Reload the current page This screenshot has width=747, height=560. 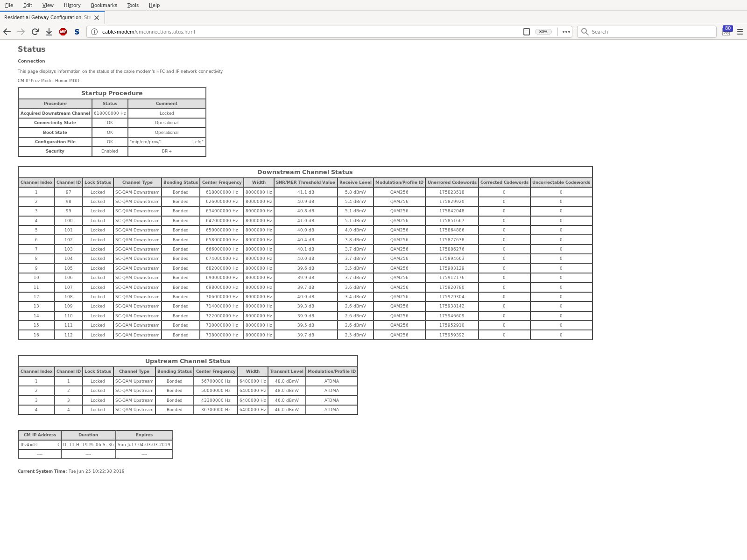35,32
